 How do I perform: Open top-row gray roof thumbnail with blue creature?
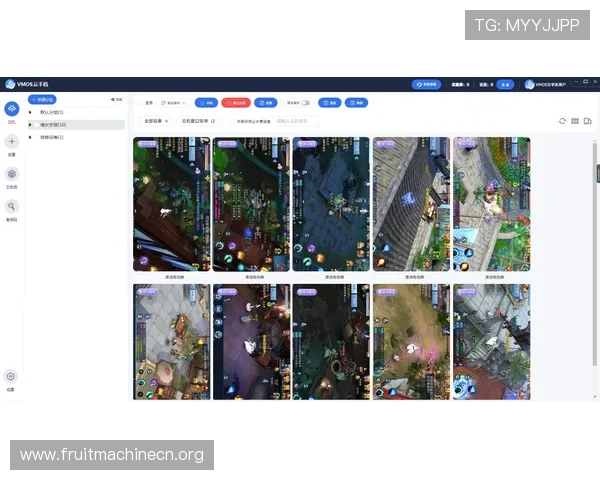coord(411,204)
